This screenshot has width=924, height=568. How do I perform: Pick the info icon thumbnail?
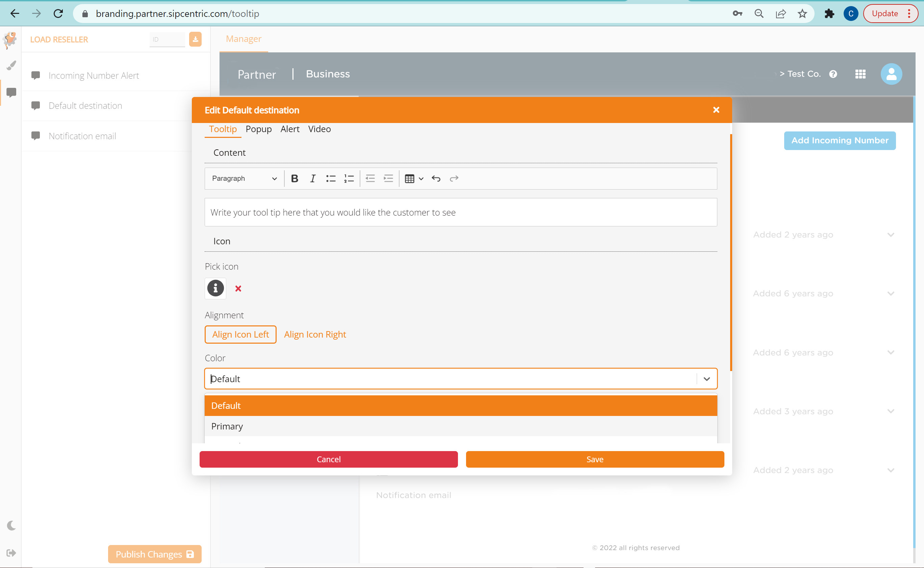click(x=215, y=289)
